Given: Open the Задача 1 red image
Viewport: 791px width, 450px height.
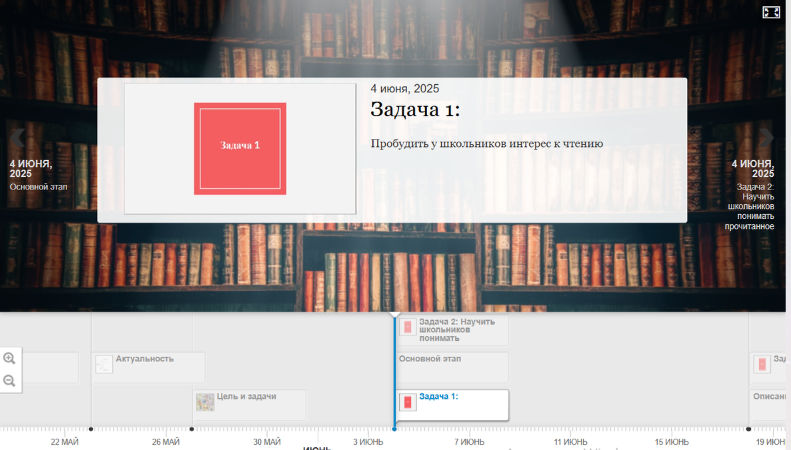Looking at the screenshot, I should point(240,149).
